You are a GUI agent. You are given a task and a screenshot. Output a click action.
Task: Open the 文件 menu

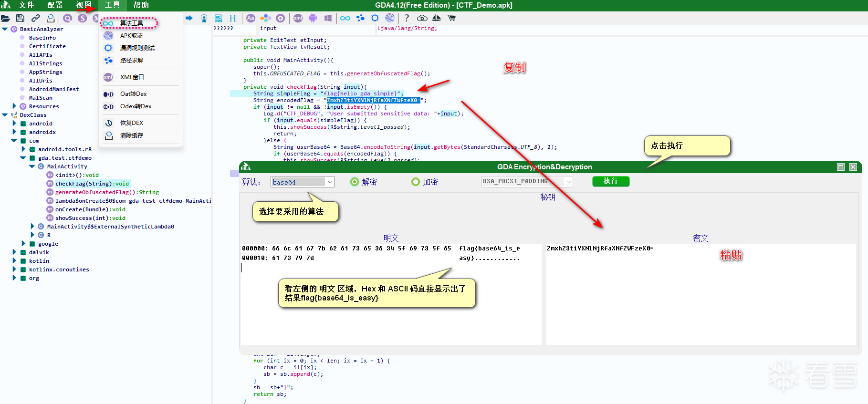coord(26,5)
